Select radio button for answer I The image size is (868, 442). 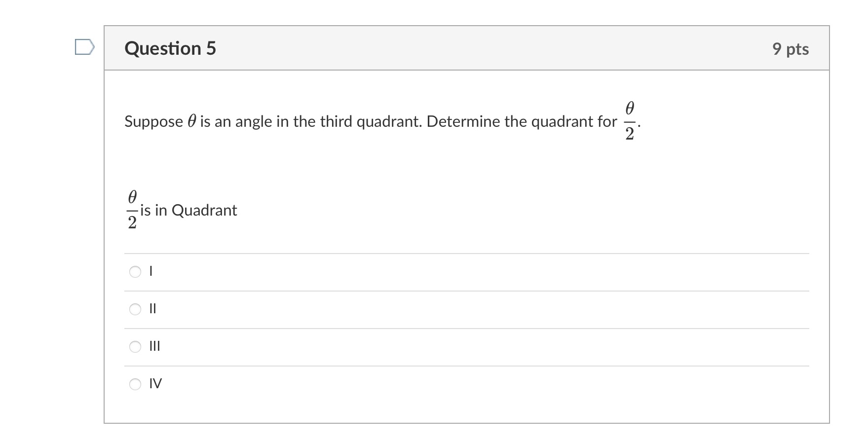pos(135,271)
